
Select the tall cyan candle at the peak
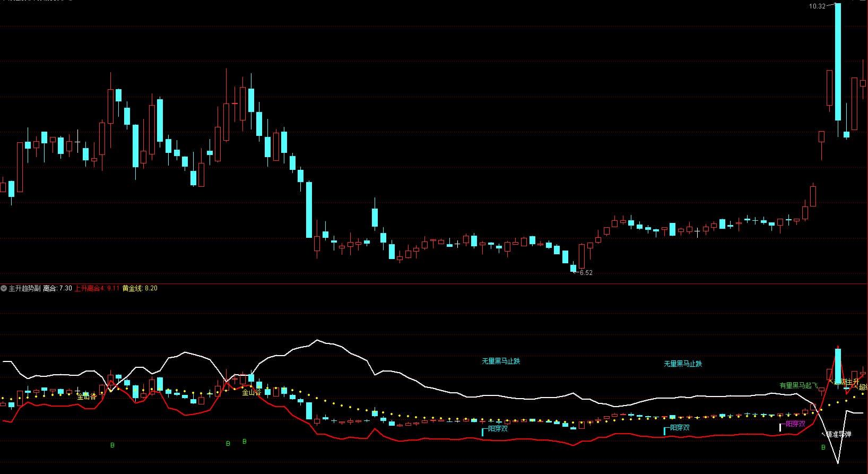[x=838, y=61]
